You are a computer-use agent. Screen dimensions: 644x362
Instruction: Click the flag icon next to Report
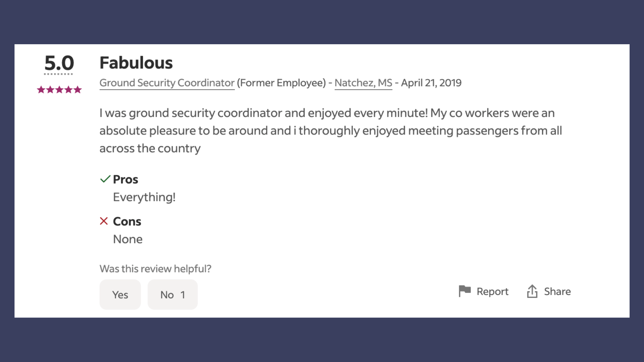[465, 291]
